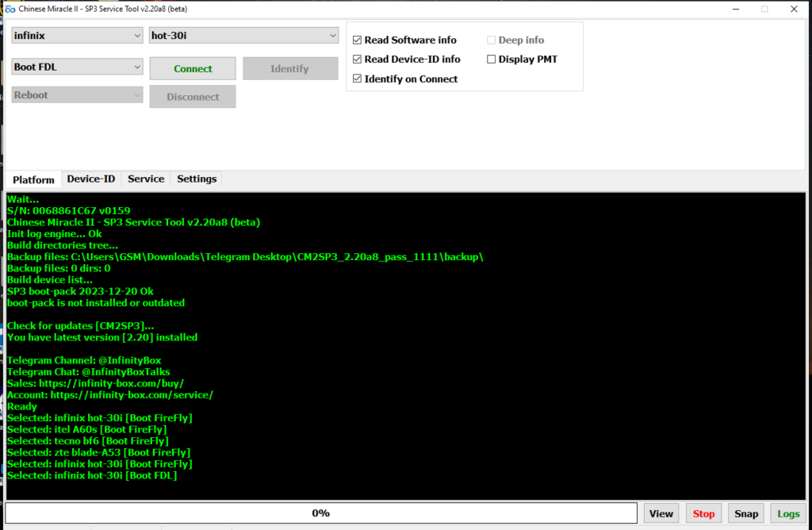Viewport: 812px width, 530px height.
Task: Click 'Telegram Chat: @InfinityBoxTalks' line
Action: point(89,372)
